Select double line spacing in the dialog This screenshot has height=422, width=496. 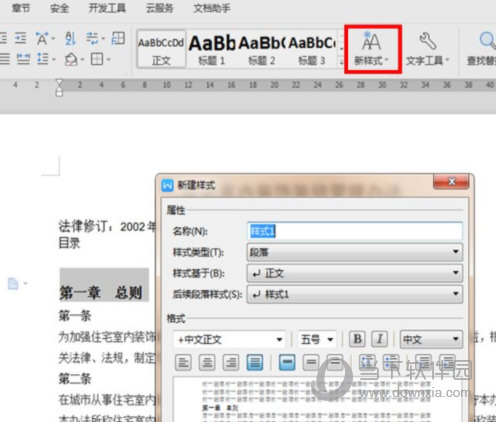point(335,362)
